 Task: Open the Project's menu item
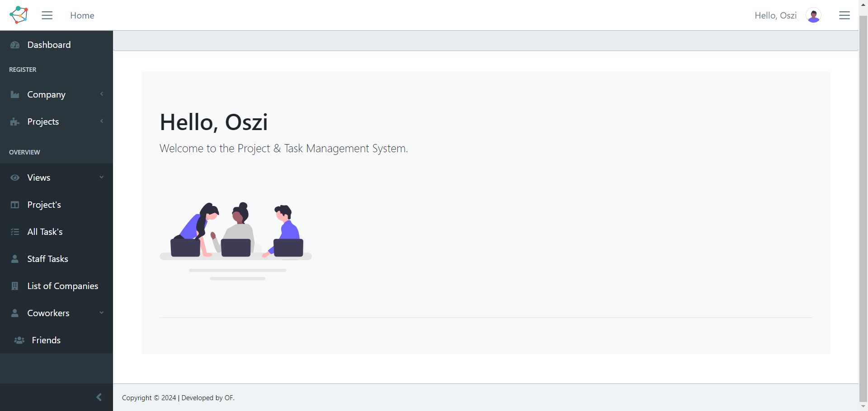pyautogui.click(x=44, y=205)
